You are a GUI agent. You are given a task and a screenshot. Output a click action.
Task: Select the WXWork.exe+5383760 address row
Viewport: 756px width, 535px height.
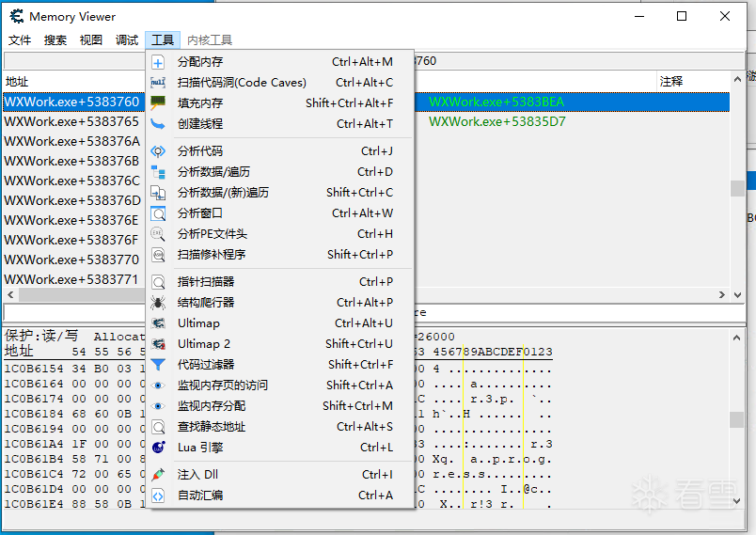point(72,102)
